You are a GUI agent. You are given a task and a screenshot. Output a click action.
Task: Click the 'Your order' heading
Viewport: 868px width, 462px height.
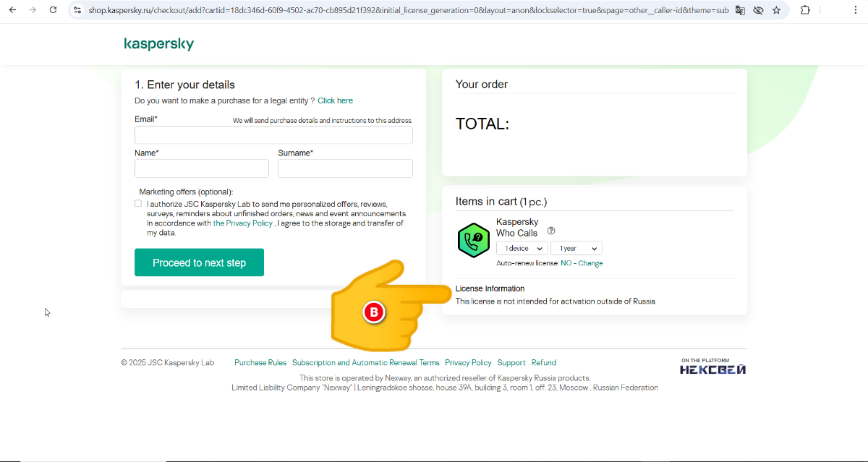coord(482,85)
